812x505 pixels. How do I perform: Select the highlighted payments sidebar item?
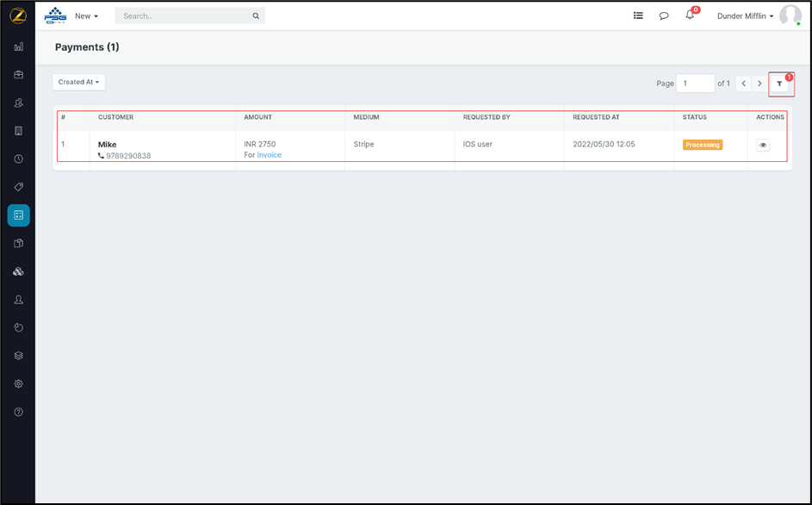click(x=18, y=215)
